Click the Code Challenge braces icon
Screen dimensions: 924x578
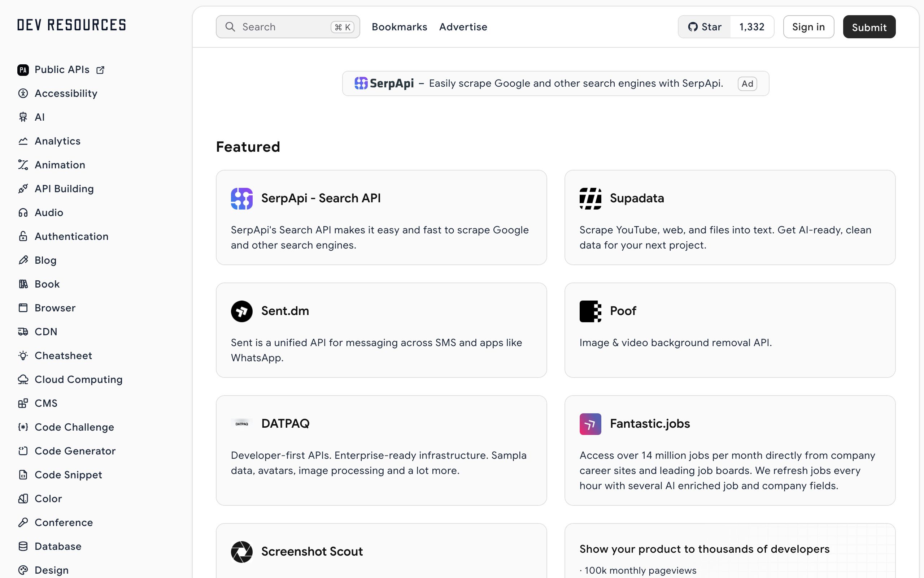tap(23, 427)
